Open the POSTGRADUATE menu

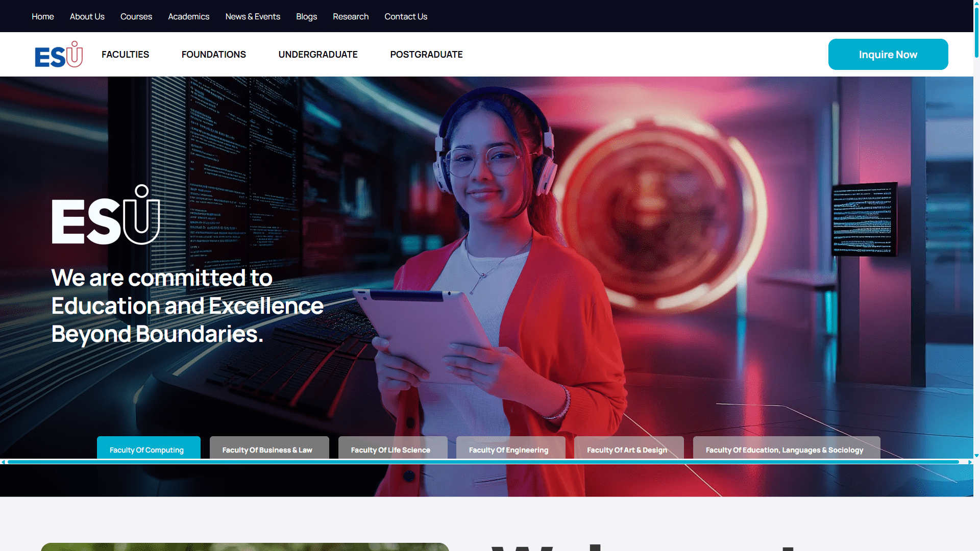click(427, 55)
